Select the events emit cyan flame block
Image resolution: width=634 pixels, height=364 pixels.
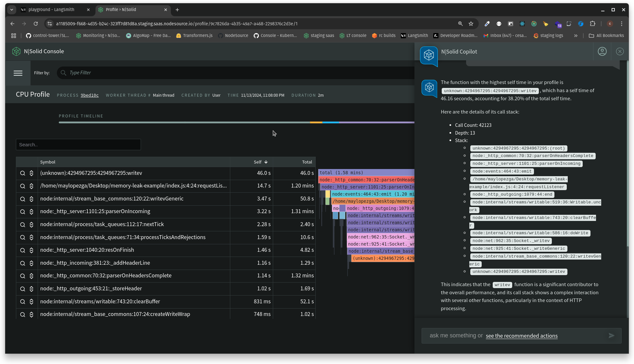click(373, 194)
